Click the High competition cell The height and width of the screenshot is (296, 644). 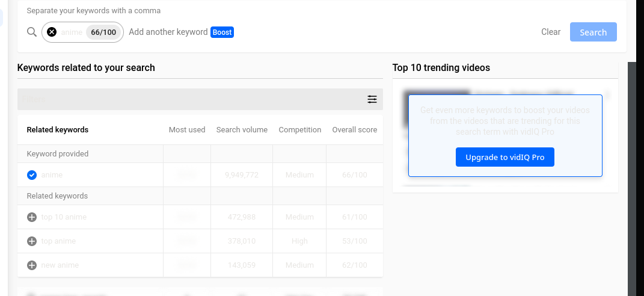point(299,241)
